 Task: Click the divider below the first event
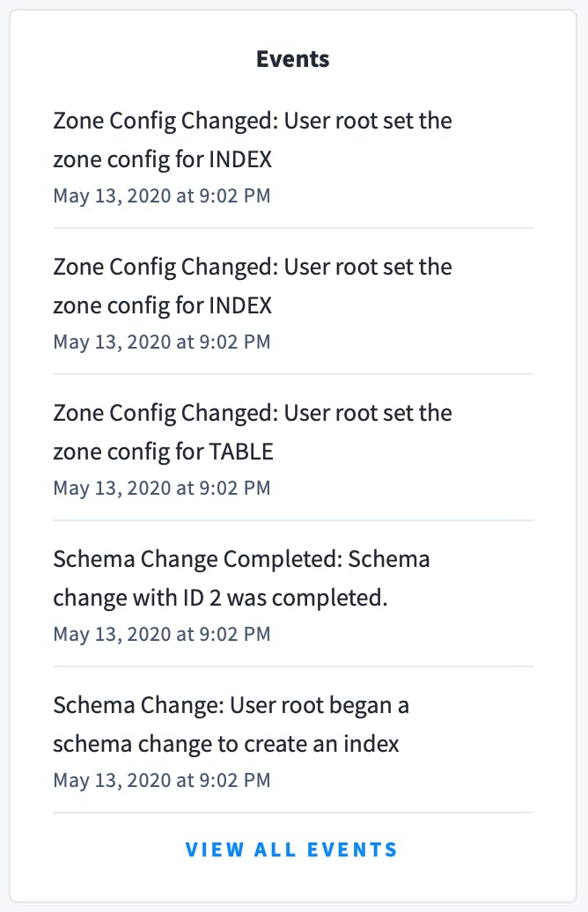[292, 225]
